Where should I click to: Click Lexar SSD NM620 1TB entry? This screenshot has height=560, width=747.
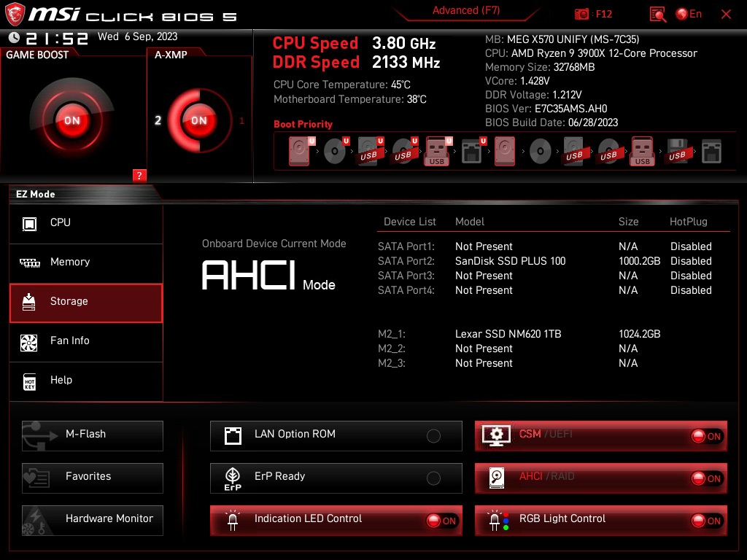click(x=508, y=334)
